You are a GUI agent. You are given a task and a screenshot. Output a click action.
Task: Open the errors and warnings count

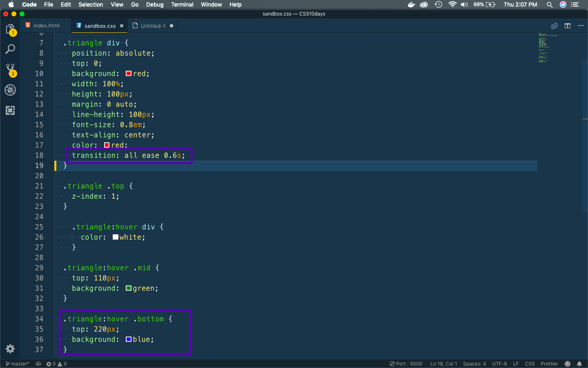pyautogui.click(x=56, y=364)
